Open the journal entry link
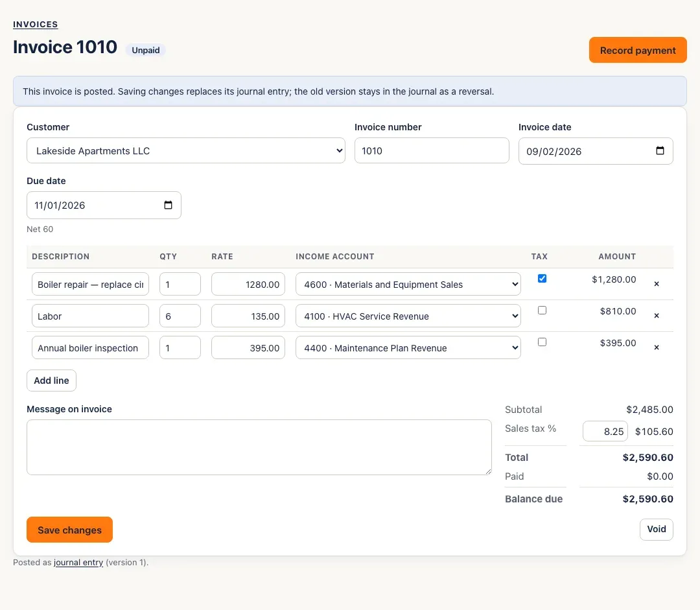The image size is (700, 610). [x=78, y=562]
